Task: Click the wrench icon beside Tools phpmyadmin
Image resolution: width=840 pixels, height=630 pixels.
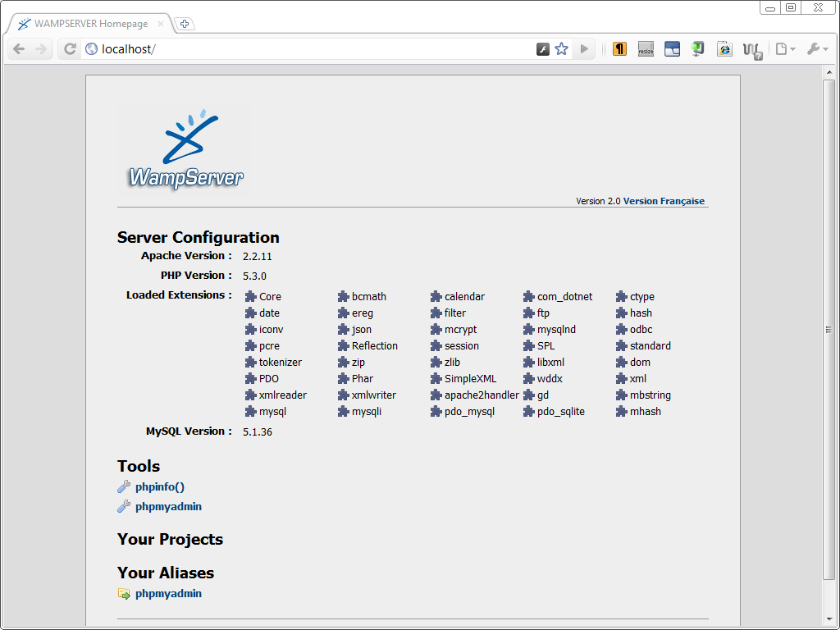Action: coord(124,506)
